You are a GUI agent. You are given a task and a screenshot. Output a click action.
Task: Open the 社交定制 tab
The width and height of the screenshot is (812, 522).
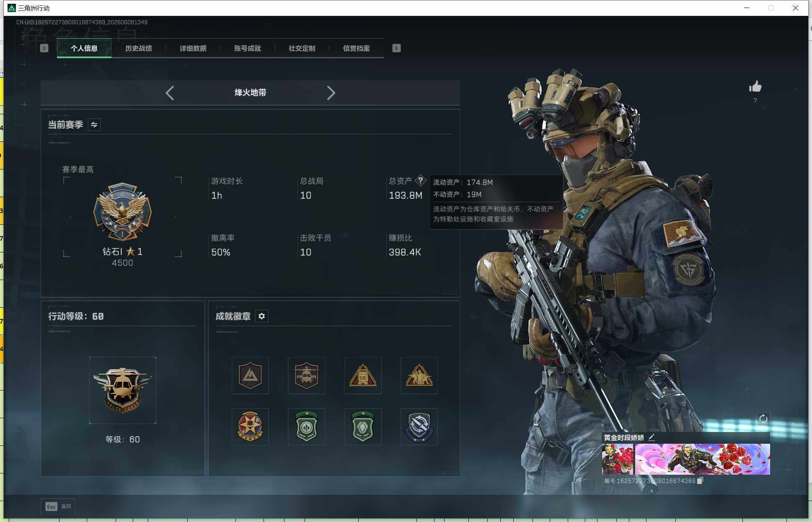[302, 48]
